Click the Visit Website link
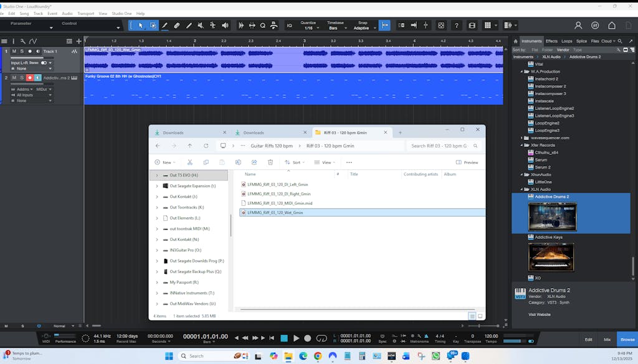 pyautogui.click(x=540, y=314)
